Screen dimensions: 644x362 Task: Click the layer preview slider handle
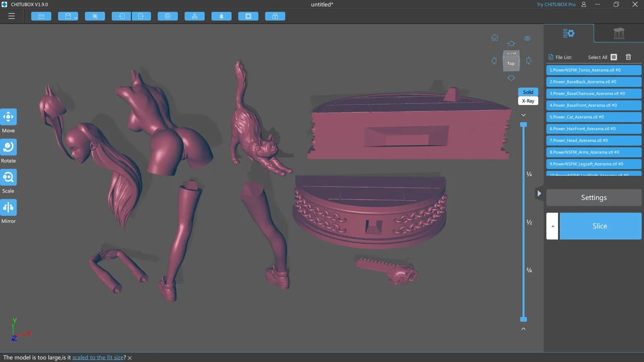pyautogui.click(x=524, y=125)
